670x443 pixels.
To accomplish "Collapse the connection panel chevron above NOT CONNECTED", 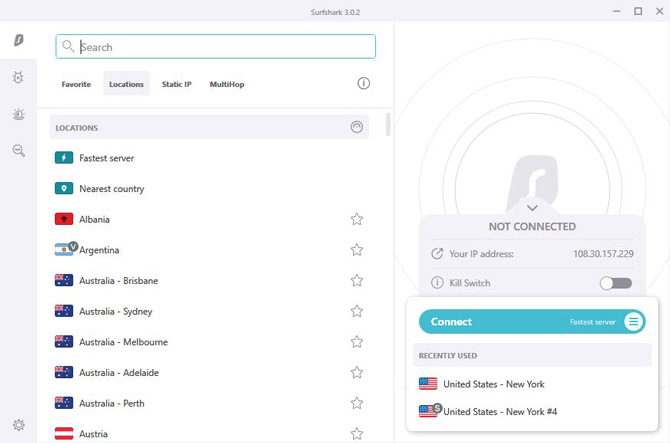I will (532, 208).
